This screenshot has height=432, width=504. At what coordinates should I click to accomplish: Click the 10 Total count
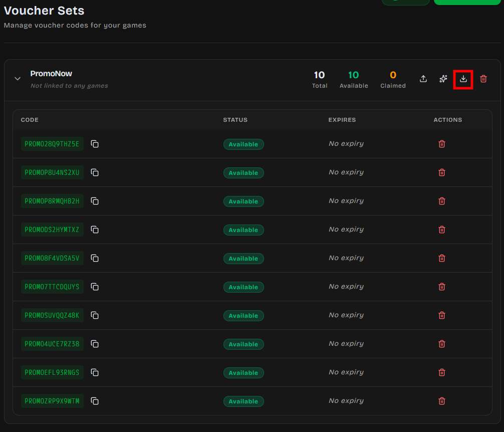[320, 79]
